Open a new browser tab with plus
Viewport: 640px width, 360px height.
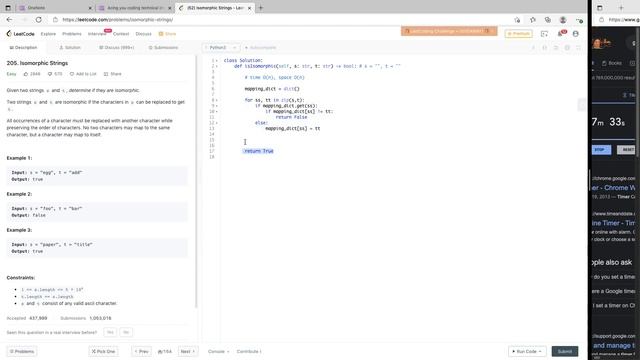pos(261,8)
